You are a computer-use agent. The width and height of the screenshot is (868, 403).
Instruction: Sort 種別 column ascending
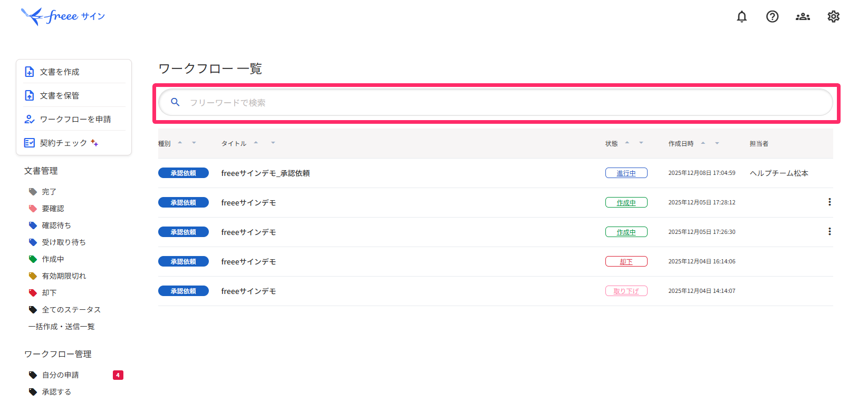pyautogui.click(x=180, y=142)
